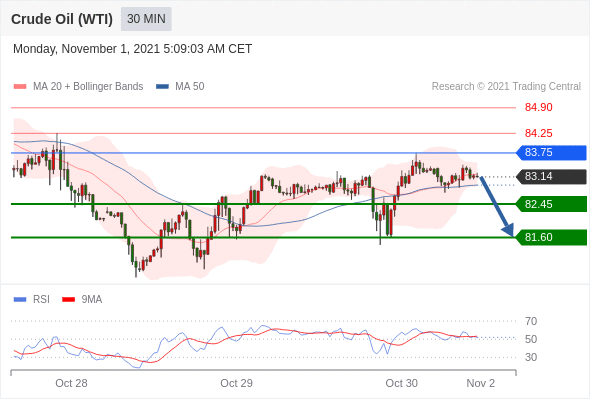Click the MA 20 Bollinger Bands legend swatch
The width and height of the screenshot is (590, 400).
(20, 87)
